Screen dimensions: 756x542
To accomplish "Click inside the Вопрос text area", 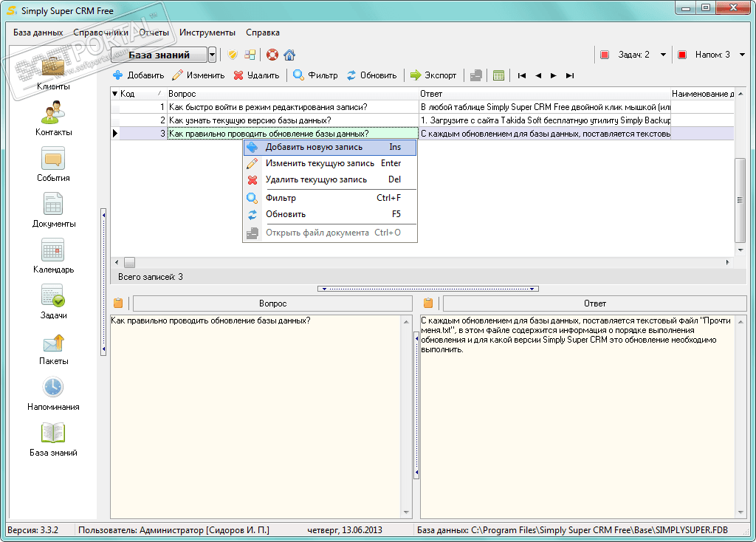I will pyautogui.click(x=255, y=416).
